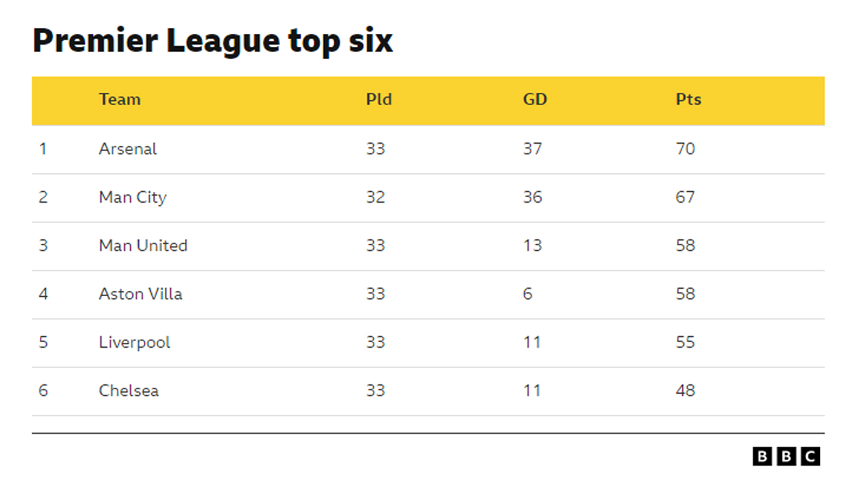Click Man City's points value of 67
This screenshot has height=488, width=868.
[685, 197]
